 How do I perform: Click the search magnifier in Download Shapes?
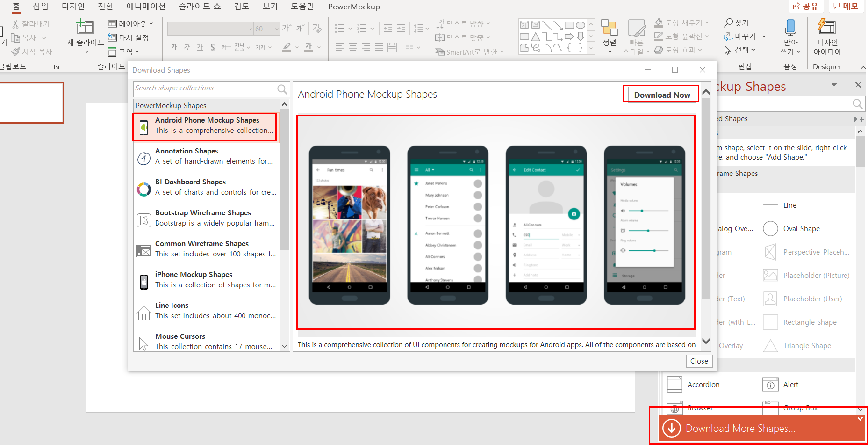(x=282, y=89)
